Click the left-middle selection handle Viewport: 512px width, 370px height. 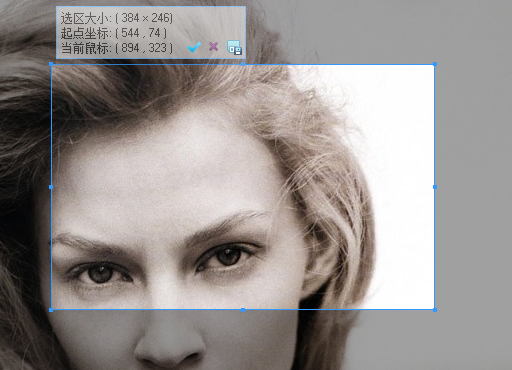(x=51, y=187)
